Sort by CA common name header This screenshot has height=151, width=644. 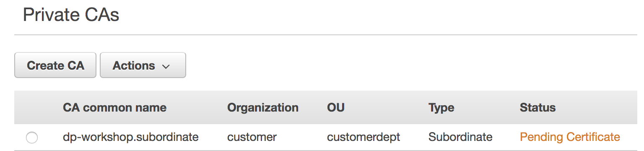pos(114,107)
